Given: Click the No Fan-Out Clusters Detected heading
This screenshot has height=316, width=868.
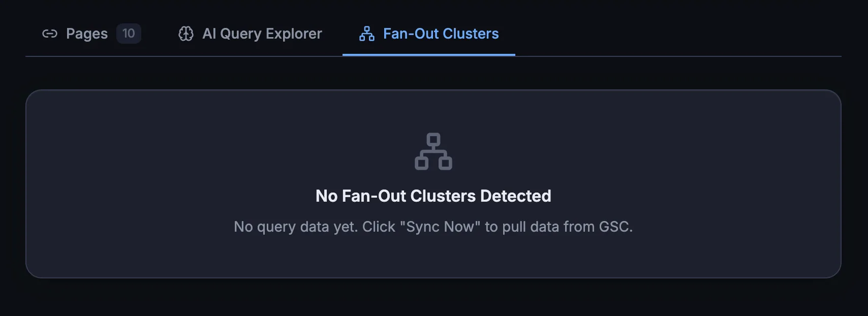Looking at the screenshot, I should click(x=433, y=196).
